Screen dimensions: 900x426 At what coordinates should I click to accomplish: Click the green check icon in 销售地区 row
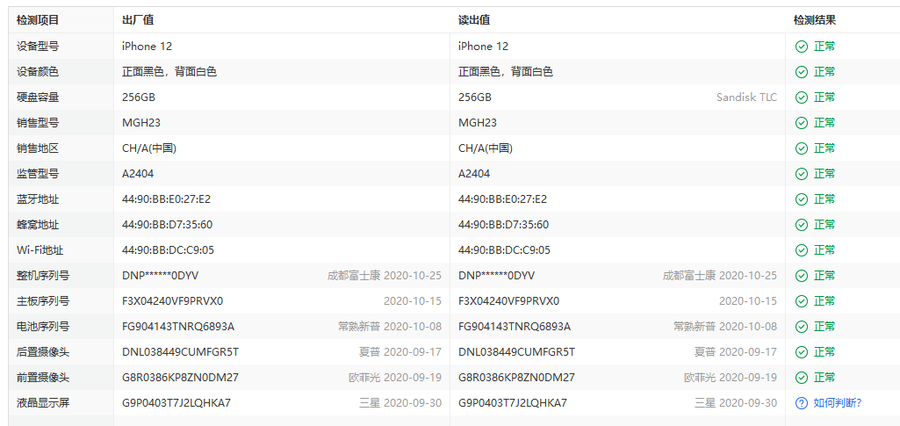point(801,148)
